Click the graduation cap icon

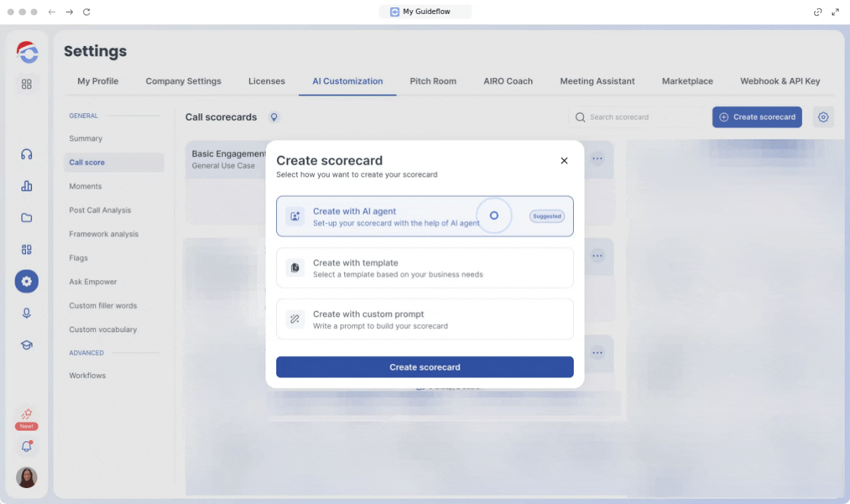27,345
